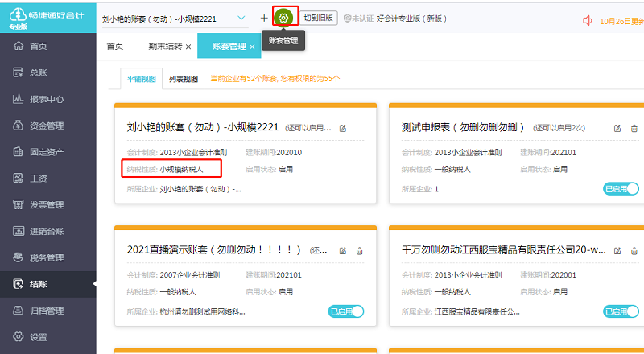Click the 设置 gear icon in sidebar
Viewport: 644px width, 354px height.
[x=18, y=337]
